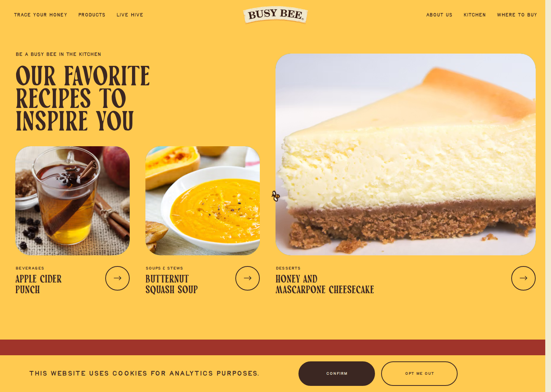The height and width of the screenshot is (392, 551).
Task: Click the Butternut Squash Soup title
Action: point(171,284)
